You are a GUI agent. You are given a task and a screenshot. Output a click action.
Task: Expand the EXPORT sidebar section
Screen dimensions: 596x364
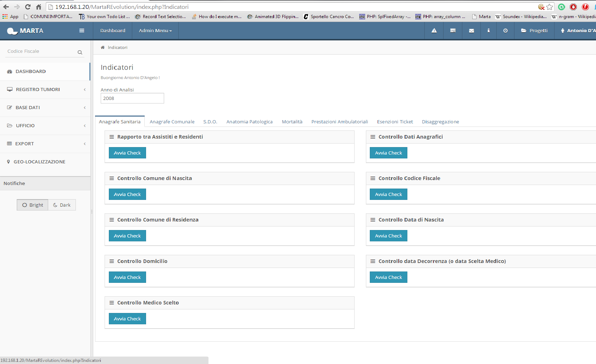pyautogui.click(x=25, y=144)
